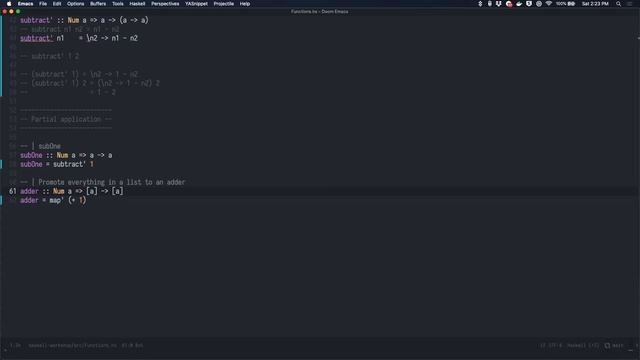Open the Apple menu
Screen dimensions: 640x360
click(x=9, y=4)
